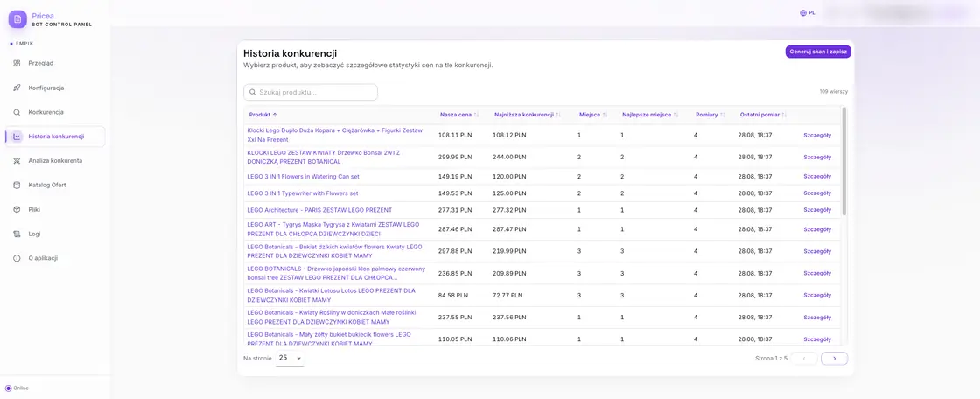Click the Logi icon in sidebar
Viewport: 980px width, 399px height.
point(17,234)
